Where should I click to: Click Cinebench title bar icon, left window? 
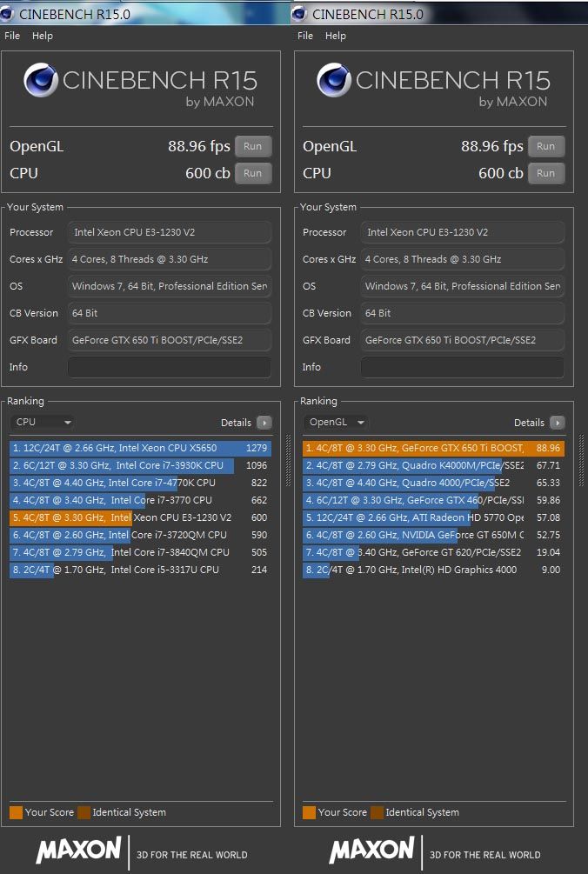pos(7,14)
